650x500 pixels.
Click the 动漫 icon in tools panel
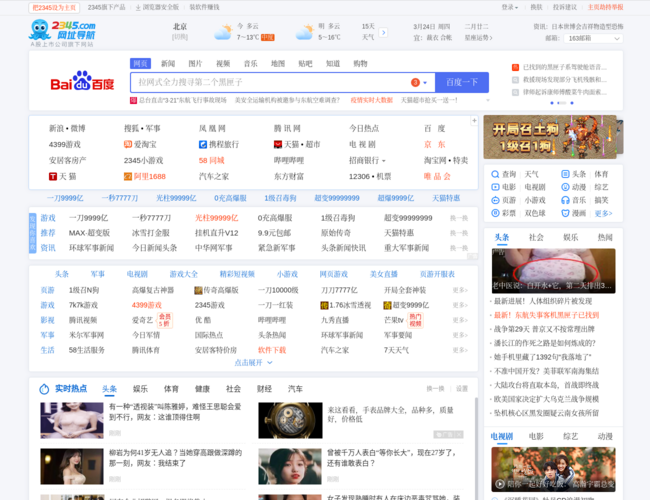[x=565, y=187]
